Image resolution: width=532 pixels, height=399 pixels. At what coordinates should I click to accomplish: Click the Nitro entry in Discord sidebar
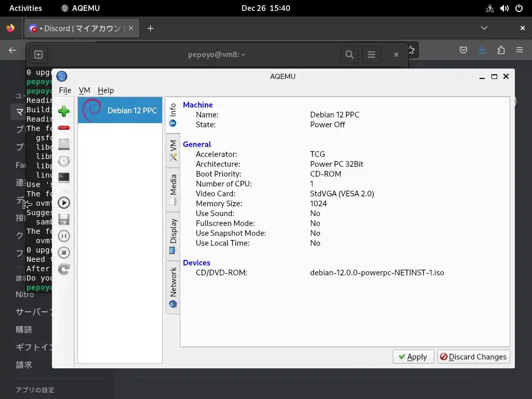pyautogui.click(x=25, y=294)
